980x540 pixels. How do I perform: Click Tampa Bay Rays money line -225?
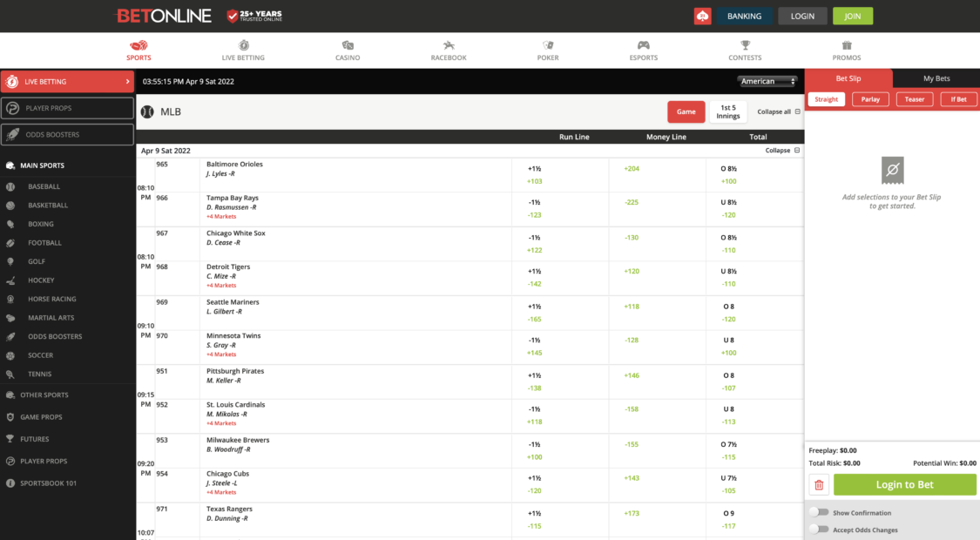click(632, 202)
